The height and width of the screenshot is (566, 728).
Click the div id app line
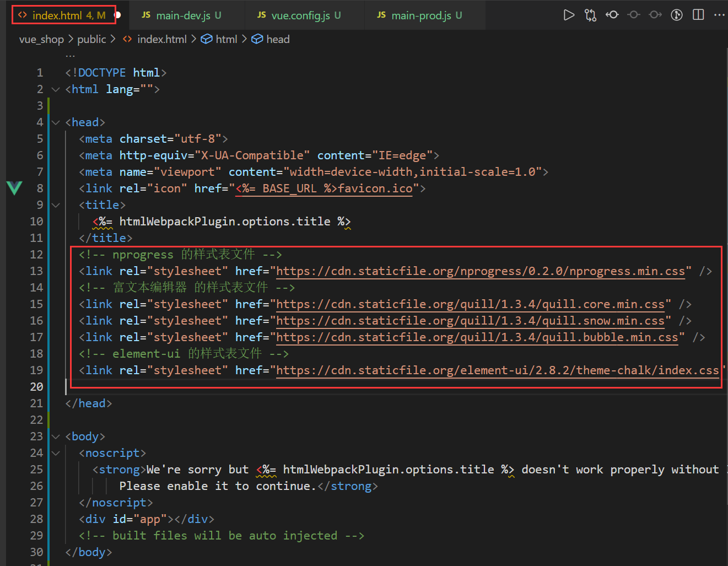tap(147, 519)
